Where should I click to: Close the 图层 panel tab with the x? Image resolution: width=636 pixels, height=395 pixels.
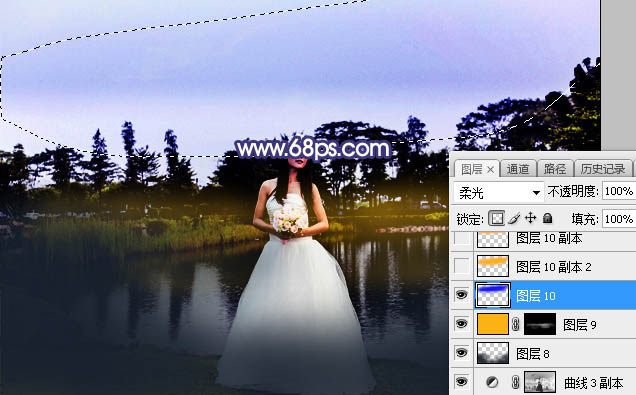[x=490, y=170]
